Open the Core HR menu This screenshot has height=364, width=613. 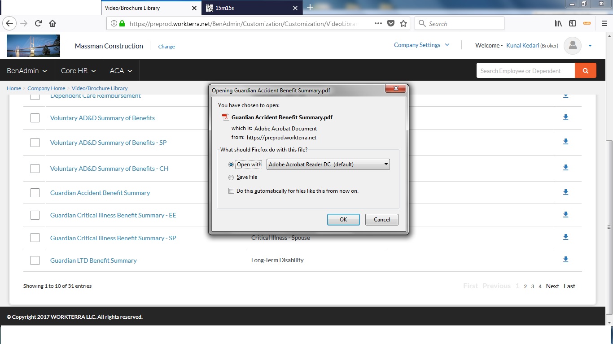[x=79, y=71]
